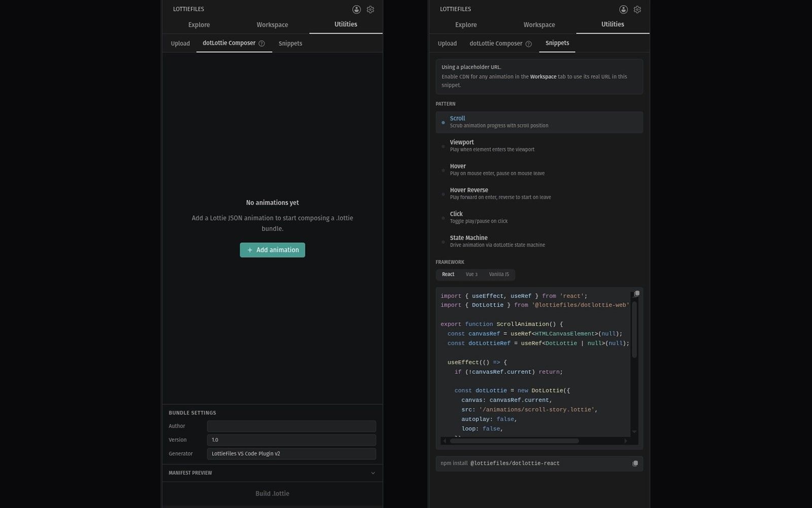Screen dimensions: 812x508
Task: Select the dotLottie Composer sub-tab in the left panel
Action: pos(234,43)
